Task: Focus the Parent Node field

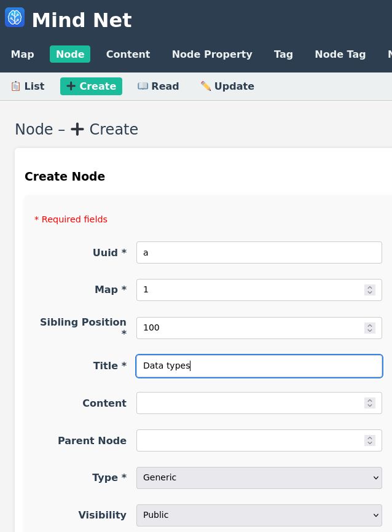Action: (259, 440)
